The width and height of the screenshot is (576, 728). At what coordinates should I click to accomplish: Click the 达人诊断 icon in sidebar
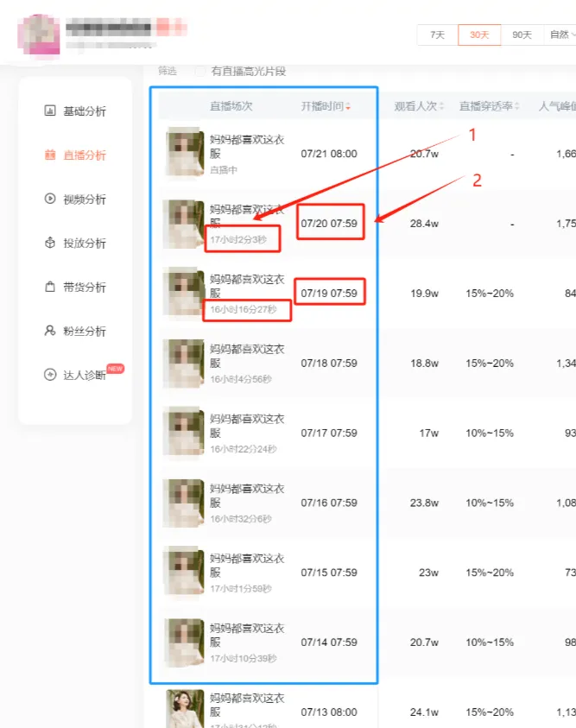[50, 374]
